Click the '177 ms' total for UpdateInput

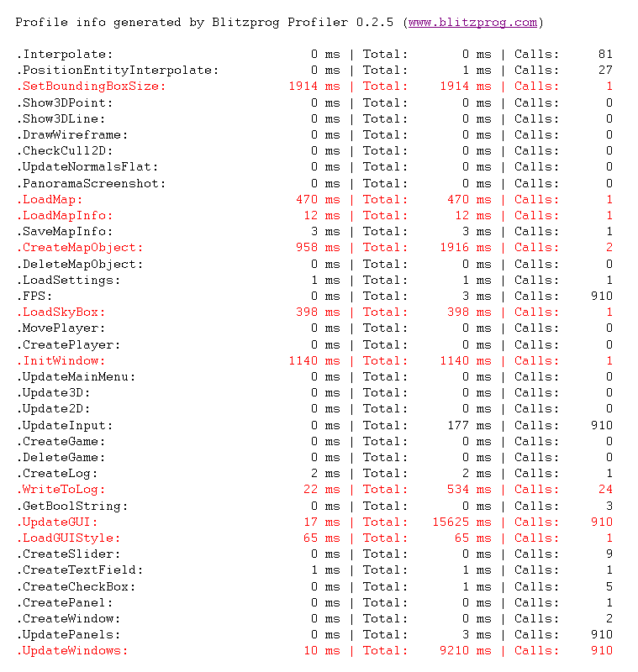tap(470, 426)
